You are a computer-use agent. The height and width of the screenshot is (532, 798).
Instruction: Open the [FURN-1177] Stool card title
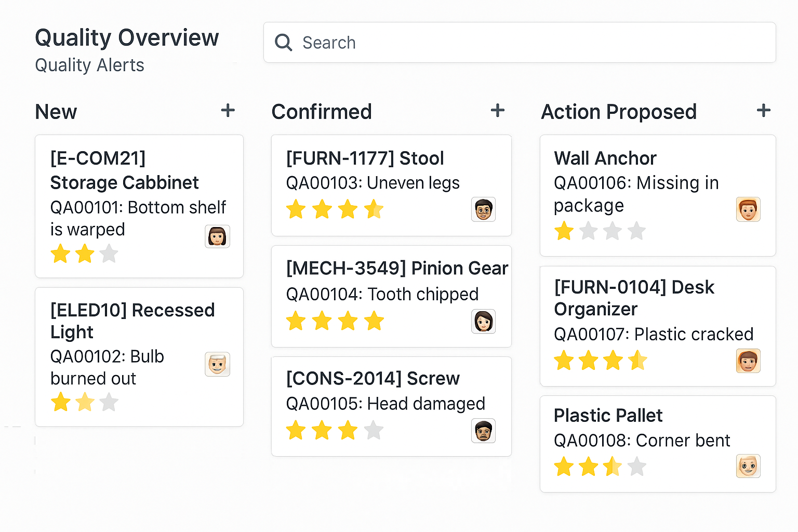(365, 158)
